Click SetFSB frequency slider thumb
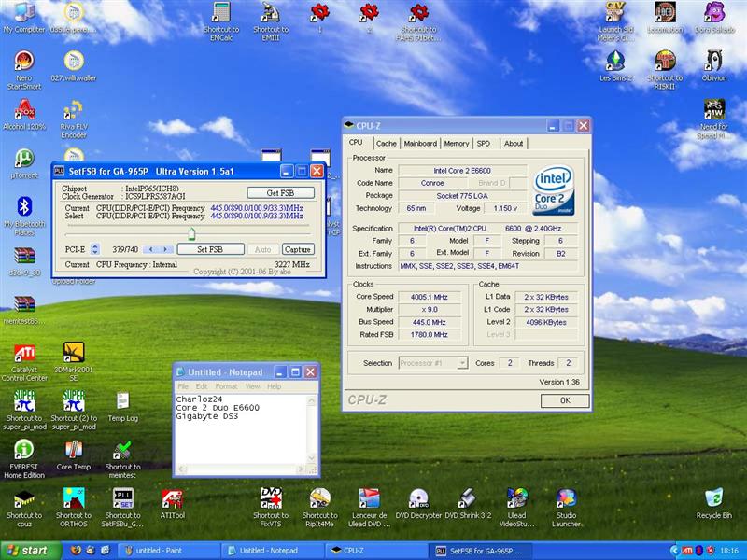747x560 pixels. 191,234
